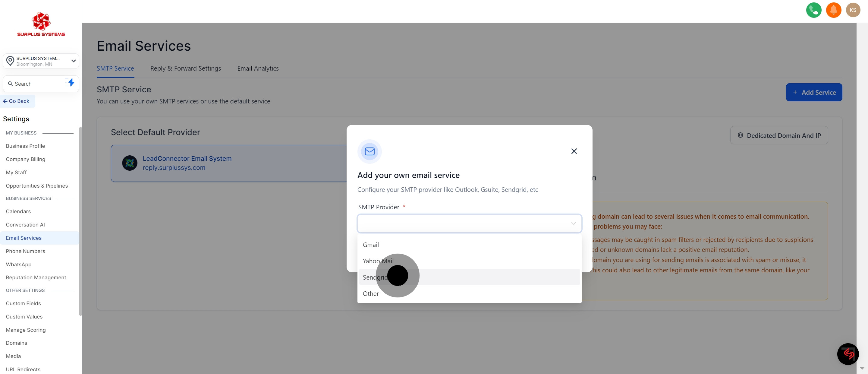Close the add email service dialog
The image size is (868, 374).
(574, 151)
